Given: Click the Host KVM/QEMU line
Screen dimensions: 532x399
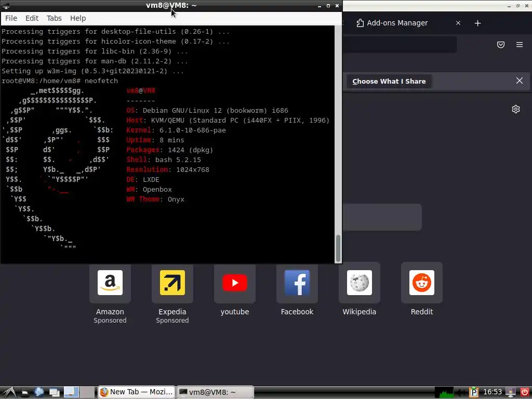Looking at the screenshot, I should (x=228, y=121).
